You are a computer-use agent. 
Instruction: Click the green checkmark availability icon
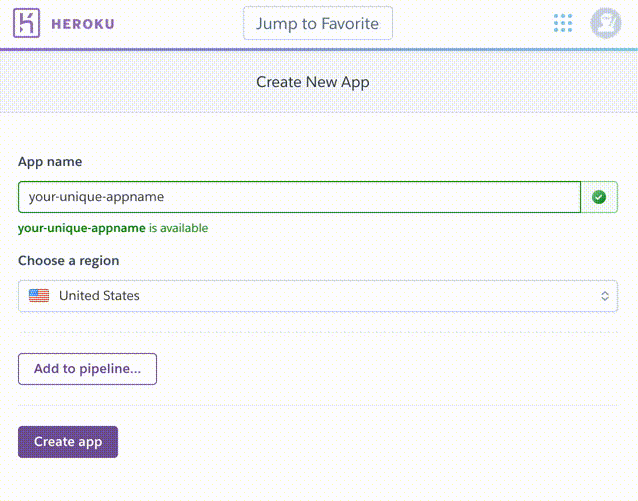[x=599, y=197]
